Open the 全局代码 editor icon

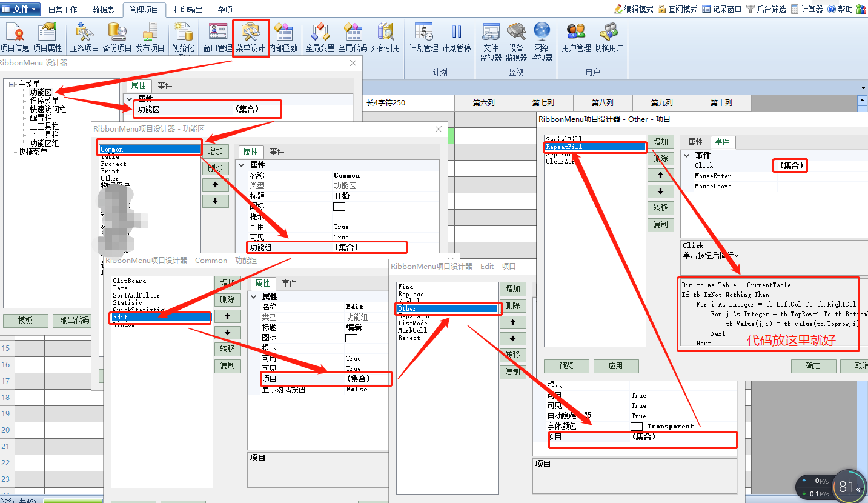[353, 38]
